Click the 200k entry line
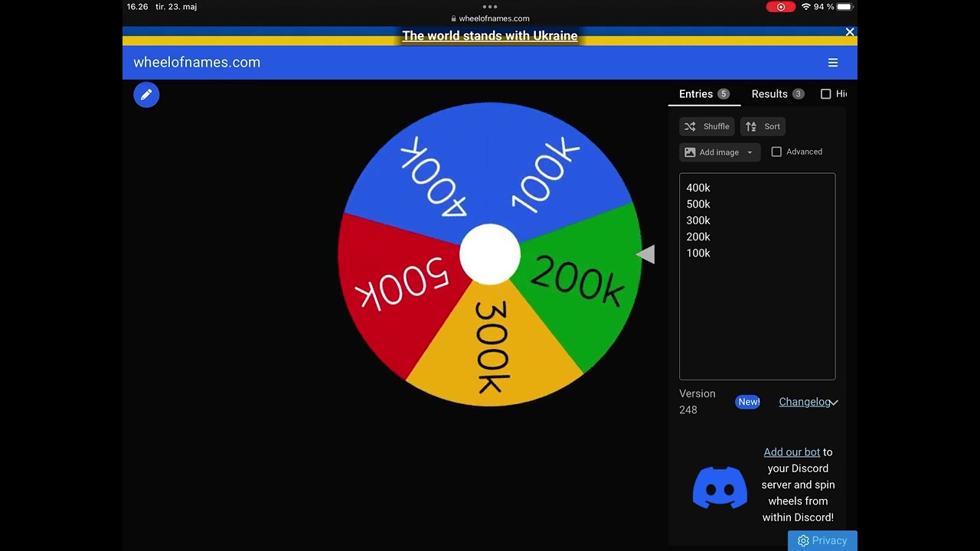The height and width of the screenshot is (551, 980). click(x=698, y=236)
